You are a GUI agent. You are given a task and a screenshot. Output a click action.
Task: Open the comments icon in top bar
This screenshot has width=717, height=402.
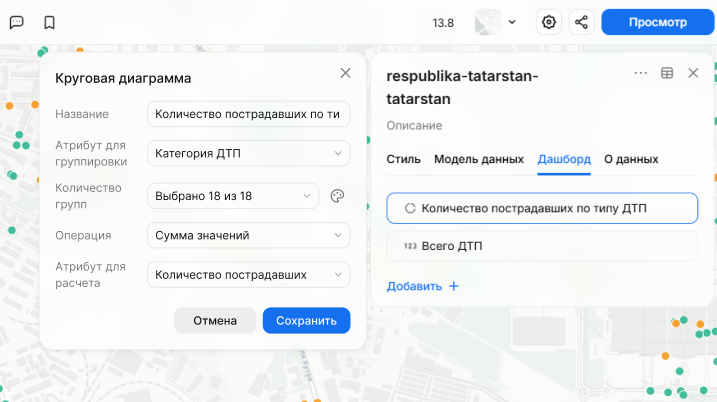(x=16, y=22)
